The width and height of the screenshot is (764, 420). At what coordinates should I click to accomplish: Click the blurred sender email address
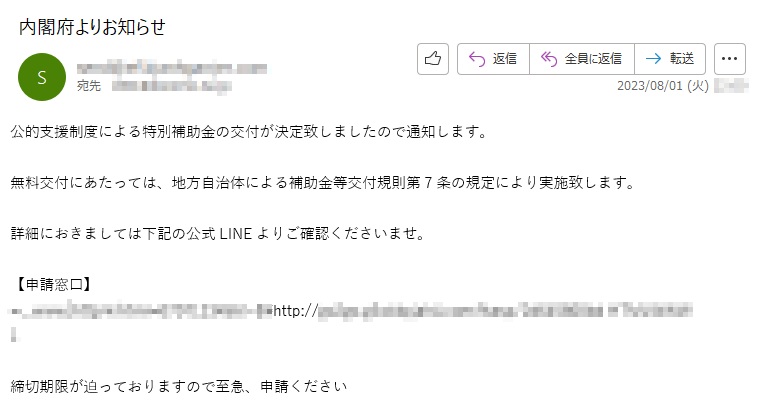(172, 68)
